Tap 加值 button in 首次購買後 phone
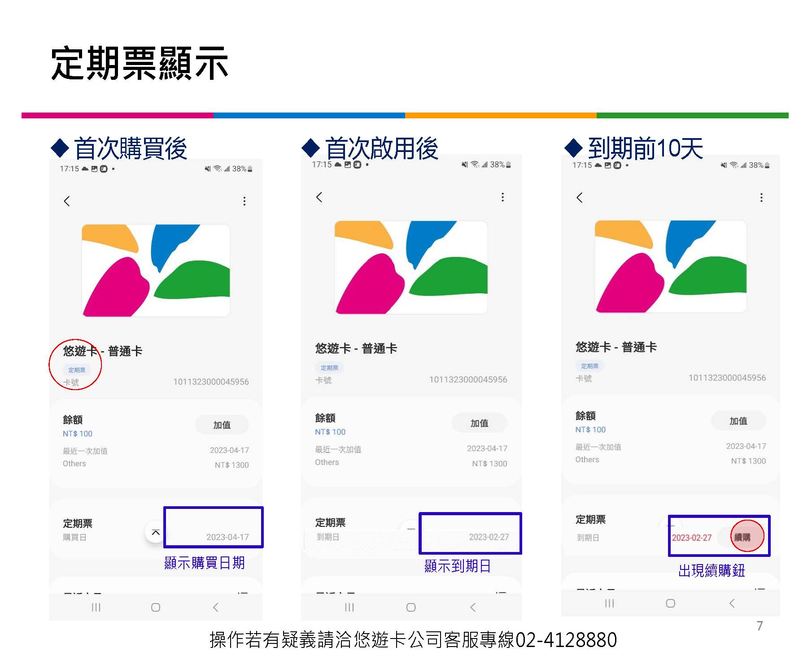This screenshot has height=656, width=812. tap(222, 425)
